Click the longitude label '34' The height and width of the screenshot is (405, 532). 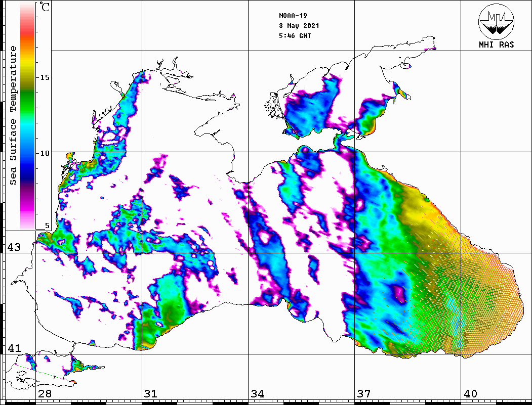click(x=257, y=394)
